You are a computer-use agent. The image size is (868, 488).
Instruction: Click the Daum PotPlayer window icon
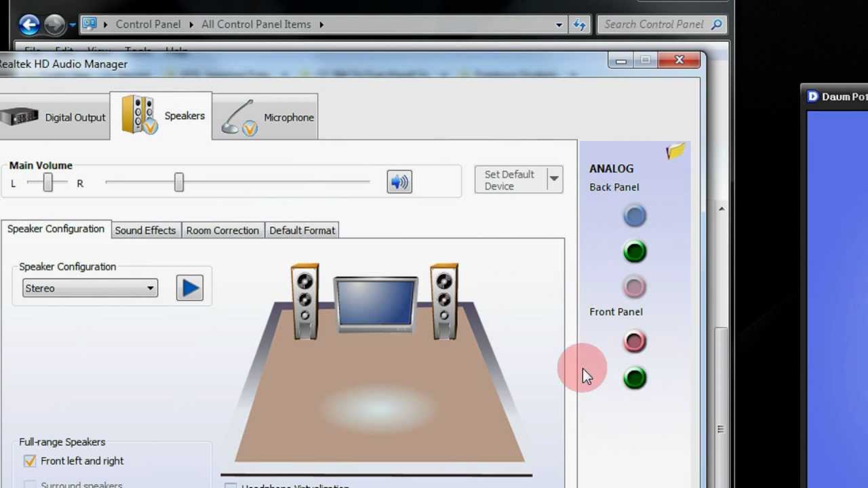point(812,96)
